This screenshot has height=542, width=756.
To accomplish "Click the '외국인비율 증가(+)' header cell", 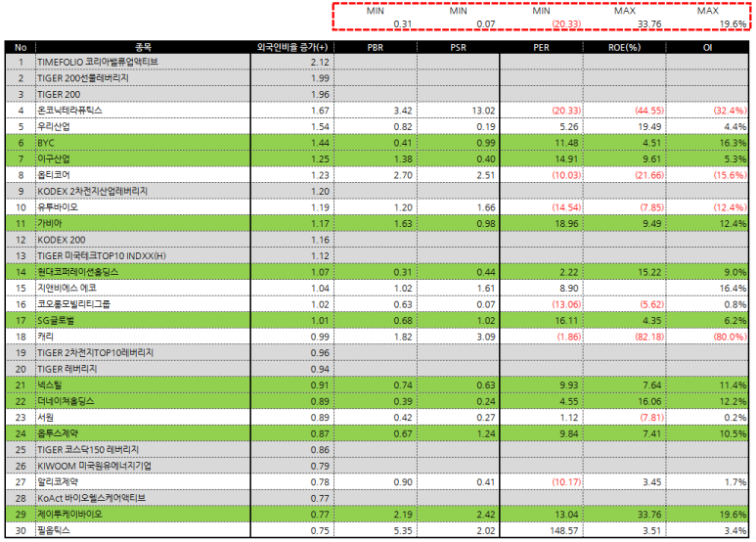I will click(292, 47).
